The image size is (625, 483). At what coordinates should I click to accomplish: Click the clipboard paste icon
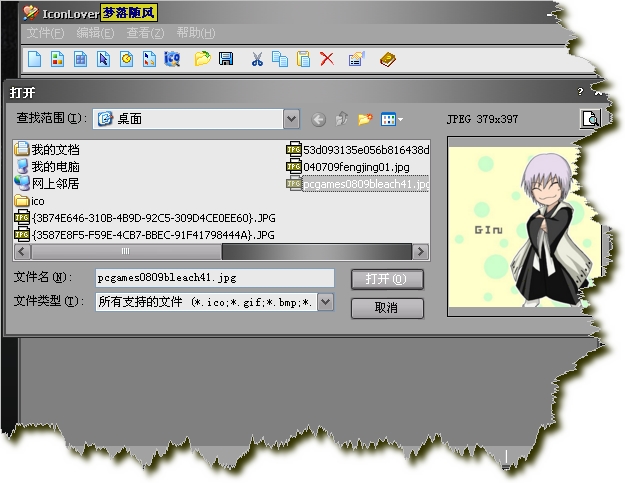pyautogui.click(x=303, y=59)
